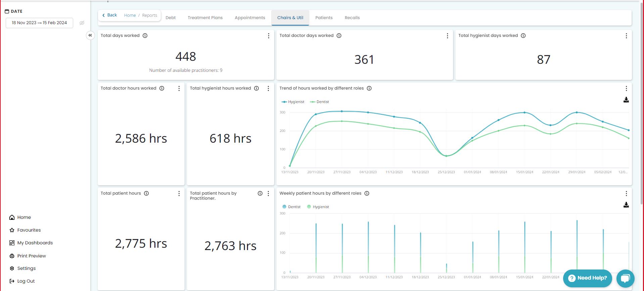Toggle Dentist series in weekly chart legend
The image size is (644, 291).
click(x=291, y=207)
